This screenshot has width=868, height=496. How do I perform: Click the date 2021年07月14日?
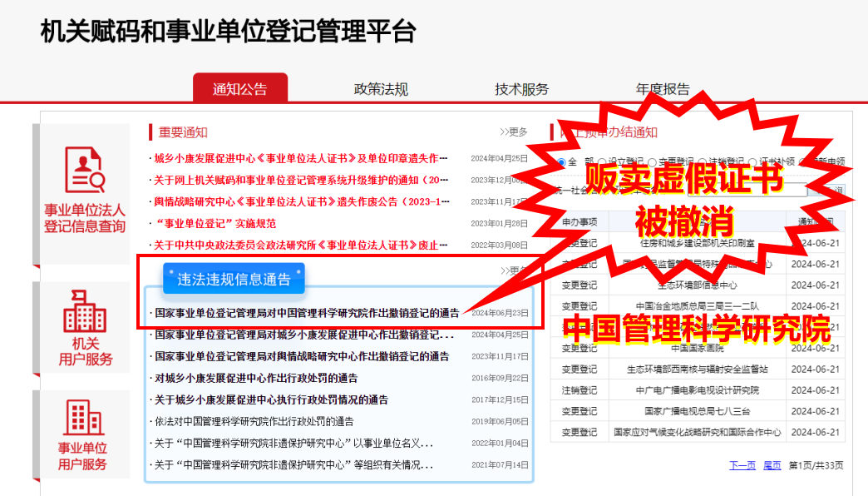pos(500,465)
